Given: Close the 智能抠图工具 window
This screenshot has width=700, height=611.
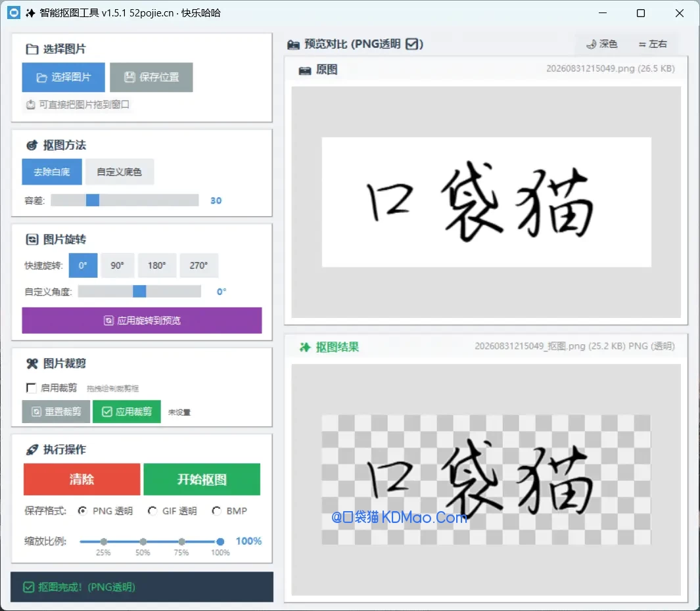Looking at the screenshot, I should [680, 13].
